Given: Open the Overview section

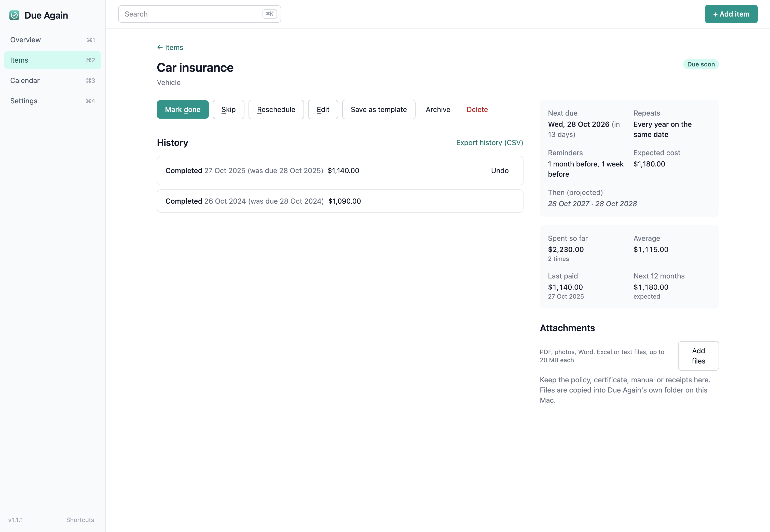Looking at the screenshot, I should tap(53, 40).
